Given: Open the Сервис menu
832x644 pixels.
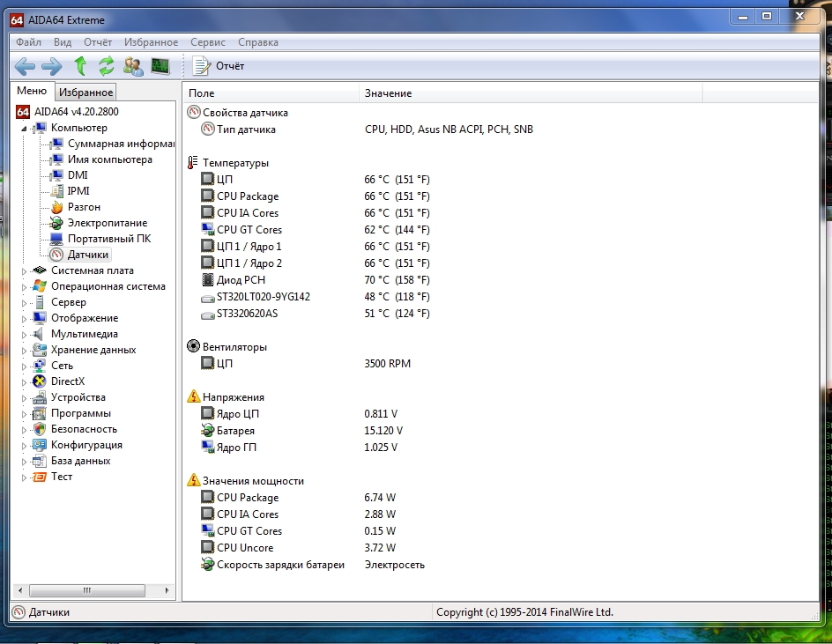Looking at the screenshot, I should (208, 42).
